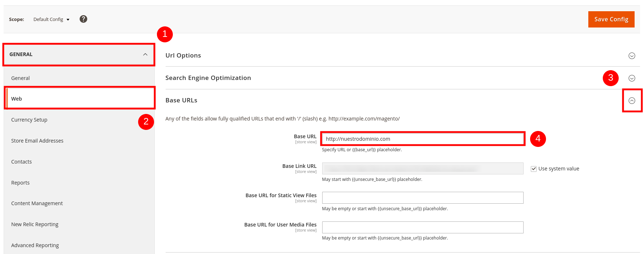Click the Base URL for Static View Files label

pos(281,195)
